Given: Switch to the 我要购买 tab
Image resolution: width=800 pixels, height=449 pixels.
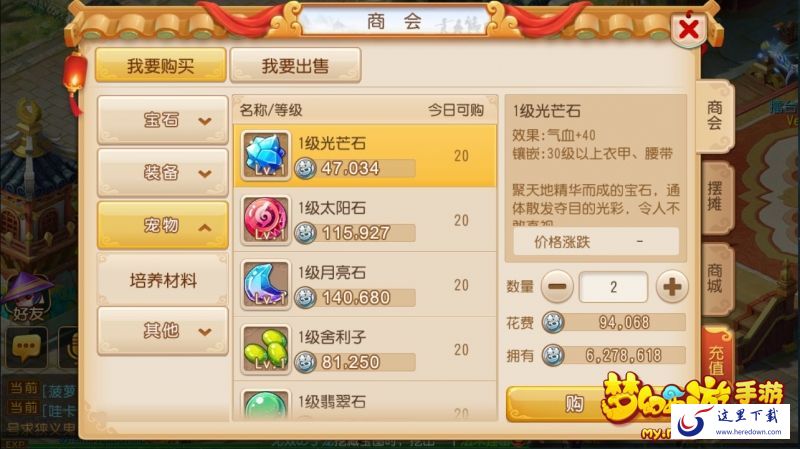Looking at the screenshot, I should [161, 65].
